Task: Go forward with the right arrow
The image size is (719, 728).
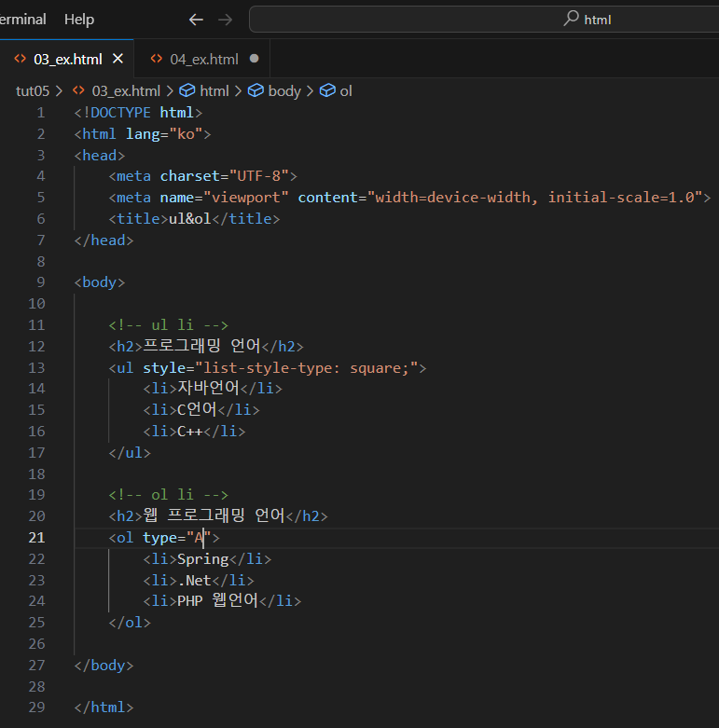Action: coord(226,20)
